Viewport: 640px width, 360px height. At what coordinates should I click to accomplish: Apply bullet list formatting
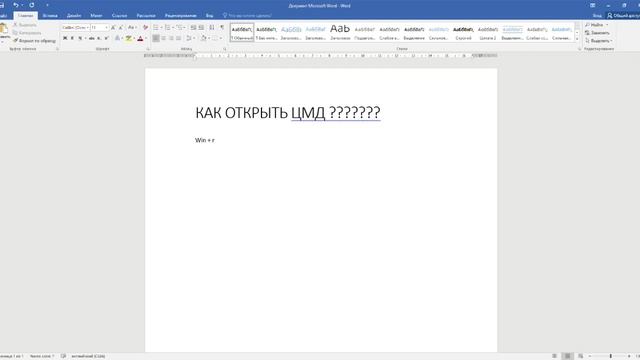(x=156, y=27)
